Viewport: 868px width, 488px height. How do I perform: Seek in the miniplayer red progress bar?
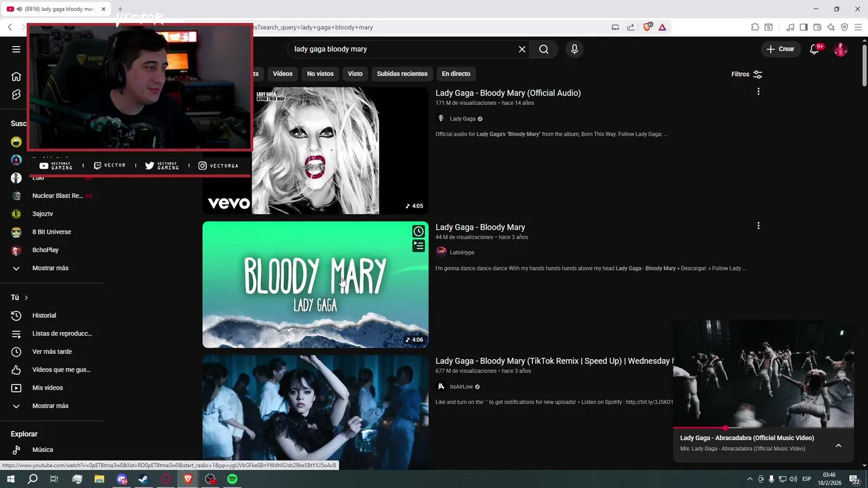pyautogui.click(x=764, y=428)
